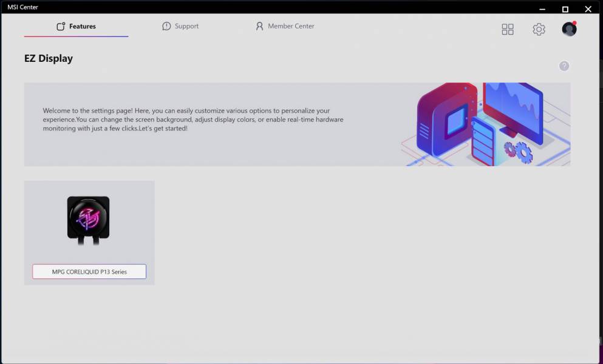The height and width of the screenshot is (364, 603).
Task: Click the question mark help icon
Action: coord(564,66)
